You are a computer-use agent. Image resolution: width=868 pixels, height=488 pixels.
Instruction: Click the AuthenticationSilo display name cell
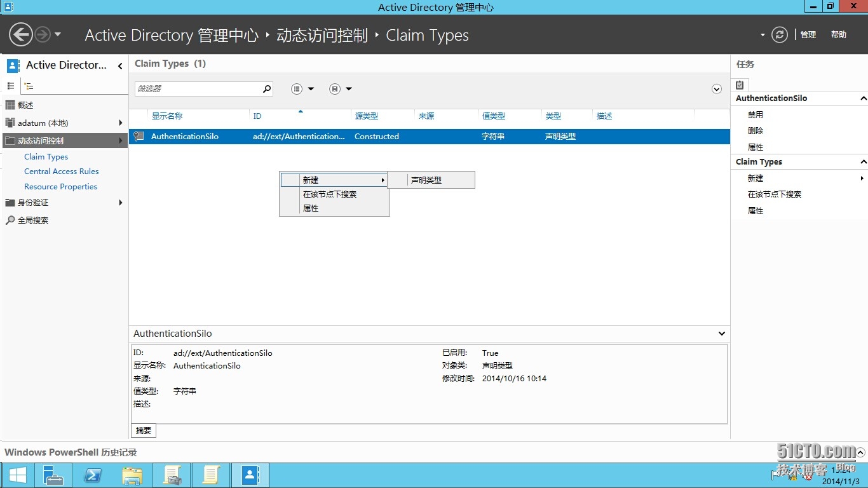click(185, 137)
